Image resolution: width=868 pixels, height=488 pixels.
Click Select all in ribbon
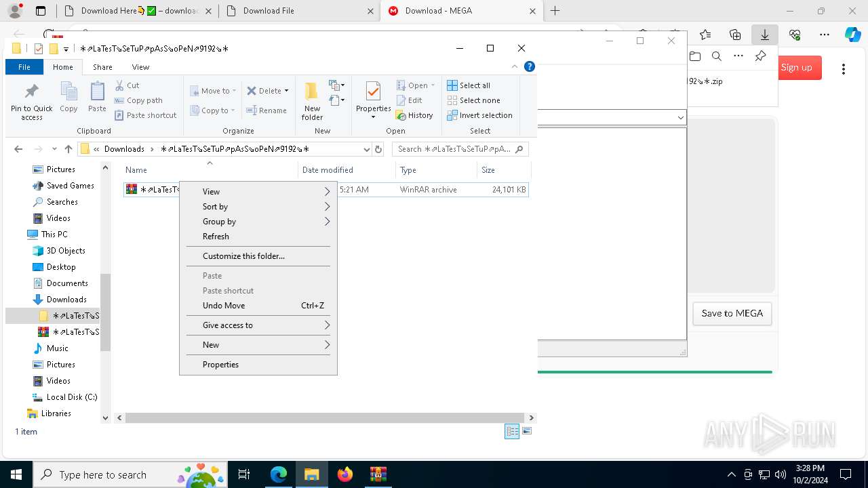(x=469, y=85)
